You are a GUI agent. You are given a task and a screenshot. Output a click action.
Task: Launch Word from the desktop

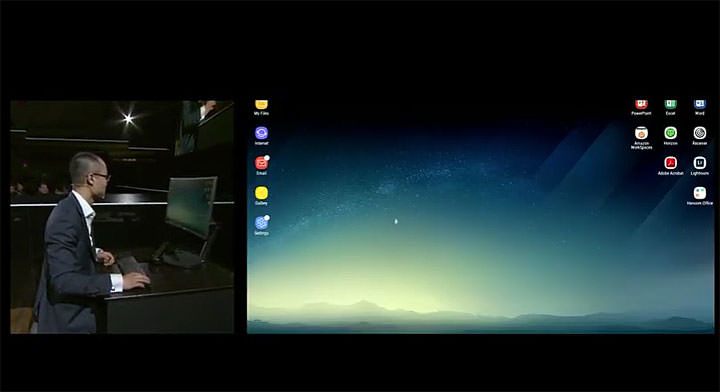(x=699, y=105)
